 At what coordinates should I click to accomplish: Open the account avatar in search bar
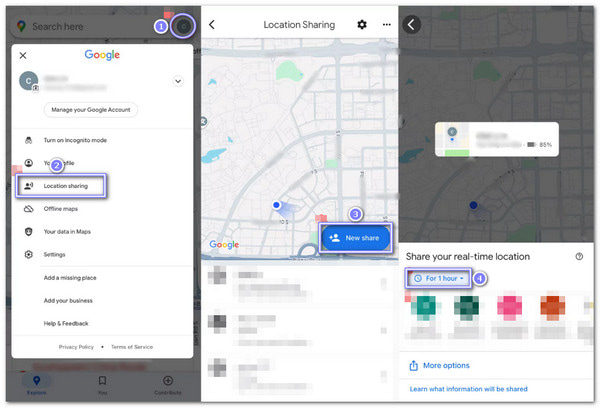(x=183, y=26)
